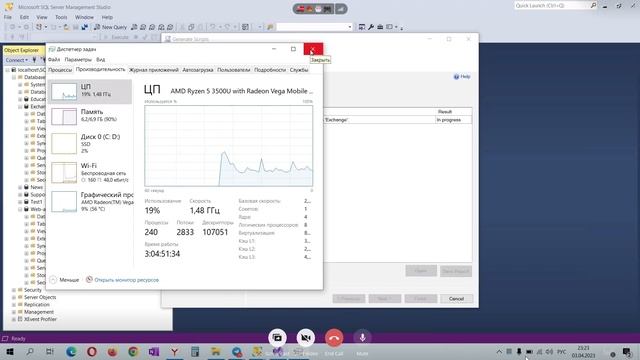Click Открыть монитор ресурсов link
640x360 pixels.
(122, 280)
